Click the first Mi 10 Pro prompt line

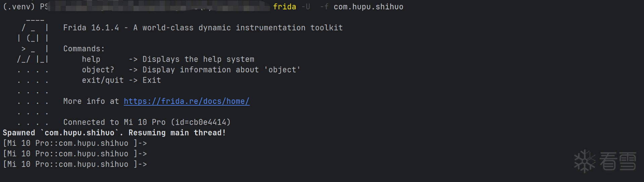(74, 143)
